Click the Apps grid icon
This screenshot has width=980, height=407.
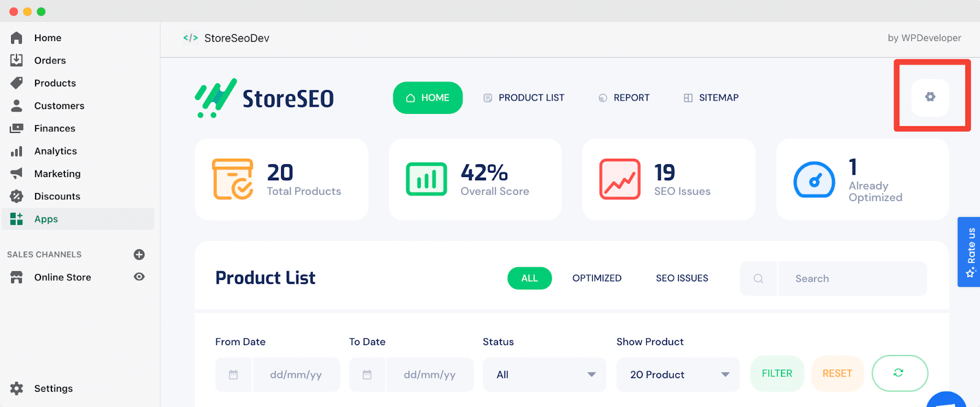[17, 219]
